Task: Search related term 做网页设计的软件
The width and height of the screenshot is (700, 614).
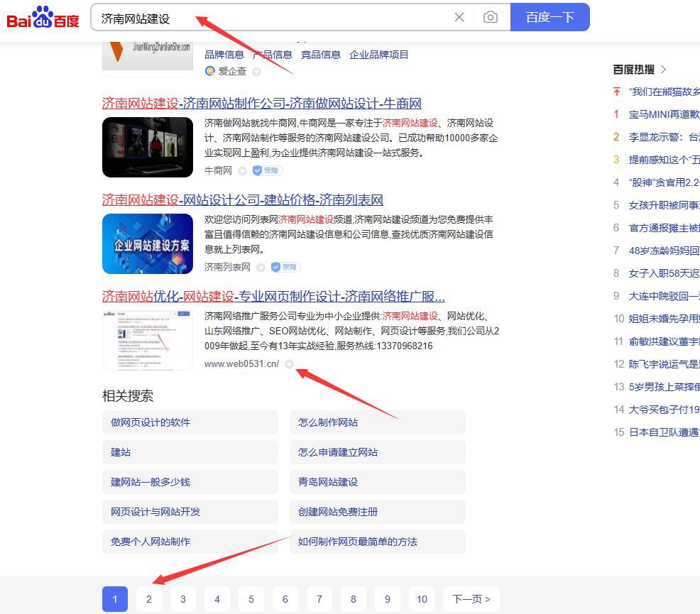Action: pos(190,422)
